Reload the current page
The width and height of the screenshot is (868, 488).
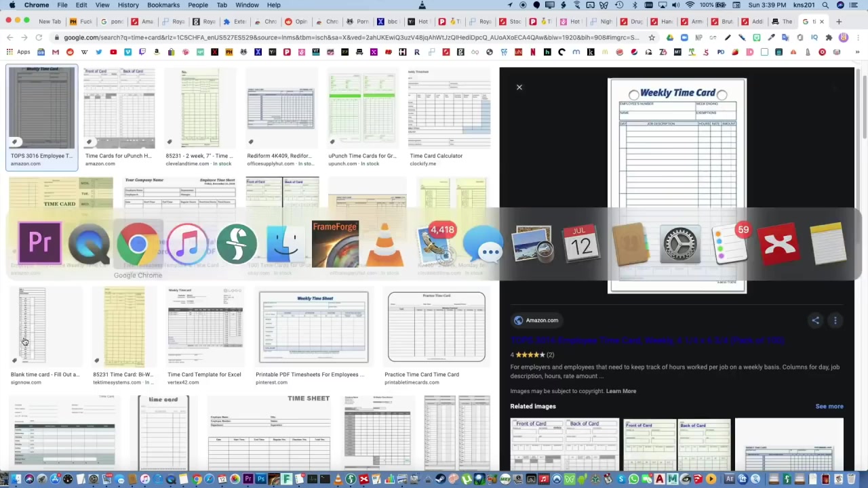coord(39,37)
